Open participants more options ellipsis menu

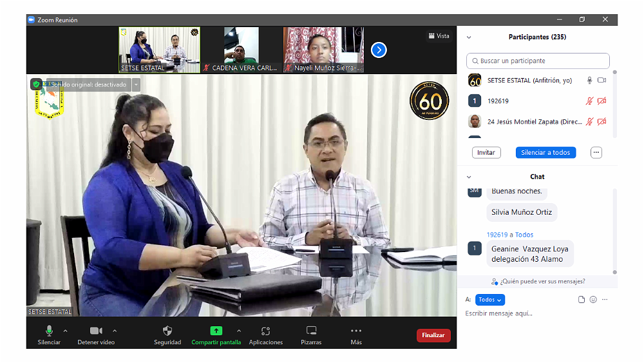point(596,153)
